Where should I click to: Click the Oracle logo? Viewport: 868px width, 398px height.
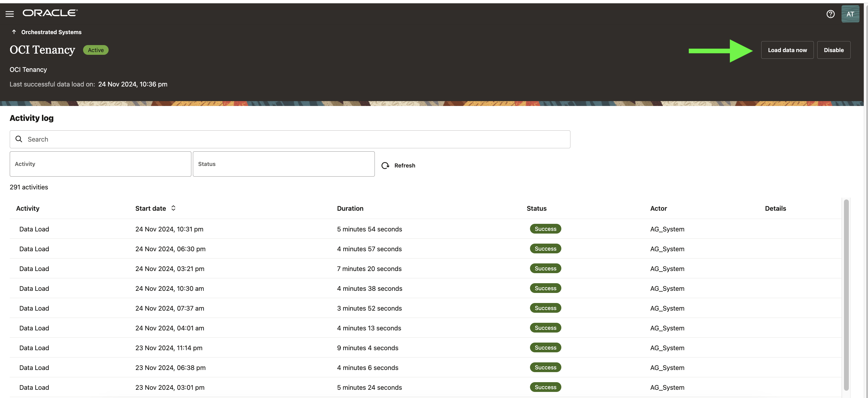(50, 13)
